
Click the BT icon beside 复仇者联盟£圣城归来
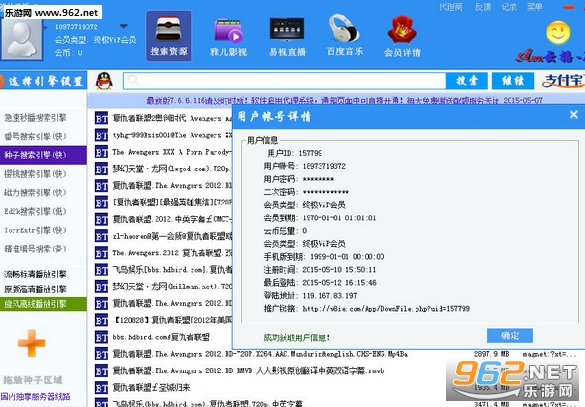[x=101, y=388]
